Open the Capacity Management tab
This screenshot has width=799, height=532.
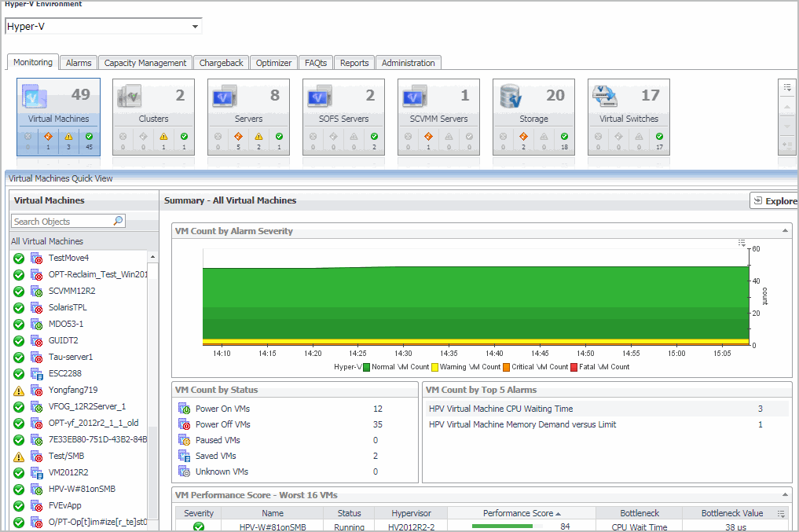click(x=145, y=63)
